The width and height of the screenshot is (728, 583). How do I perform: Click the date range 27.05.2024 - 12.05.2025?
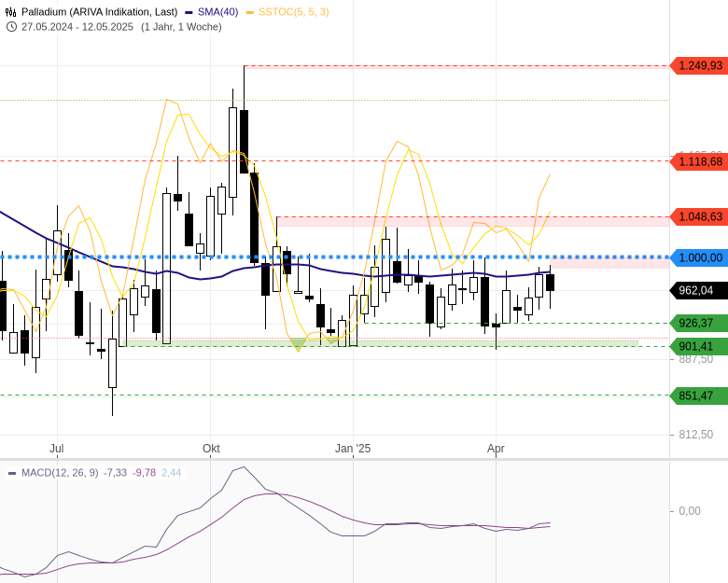point(77,27)
